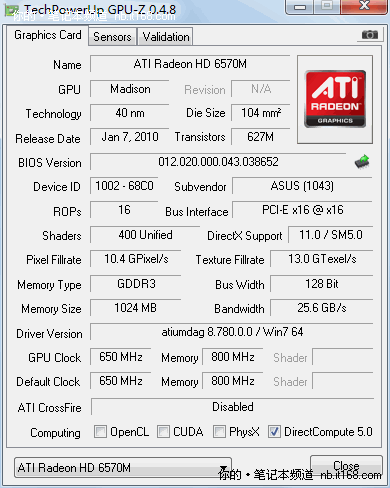Toggle the CUDA checkbox
The width and height of the screenshot is (390, 488).
tap(163, 432)
